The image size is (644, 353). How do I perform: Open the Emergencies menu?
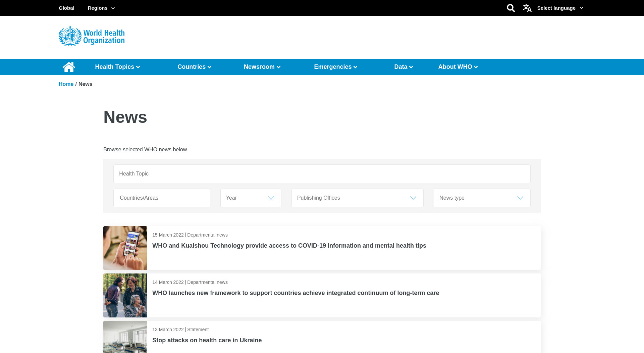tap(335, 67)
